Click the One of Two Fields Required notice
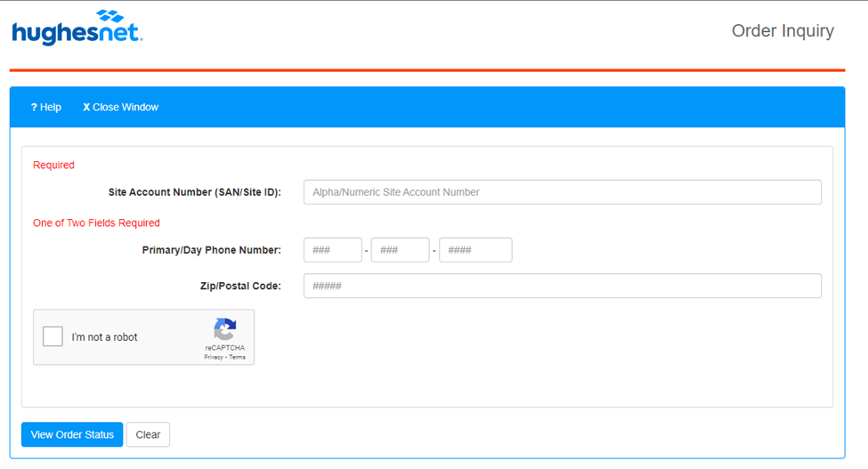This screenshot has height=469, width=868. (x=96, y=222)
